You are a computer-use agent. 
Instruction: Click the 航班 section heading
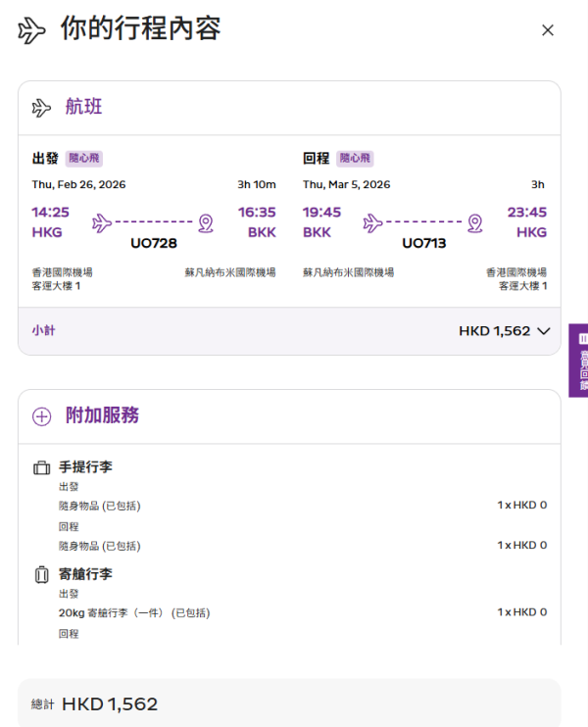click(83, 107)
